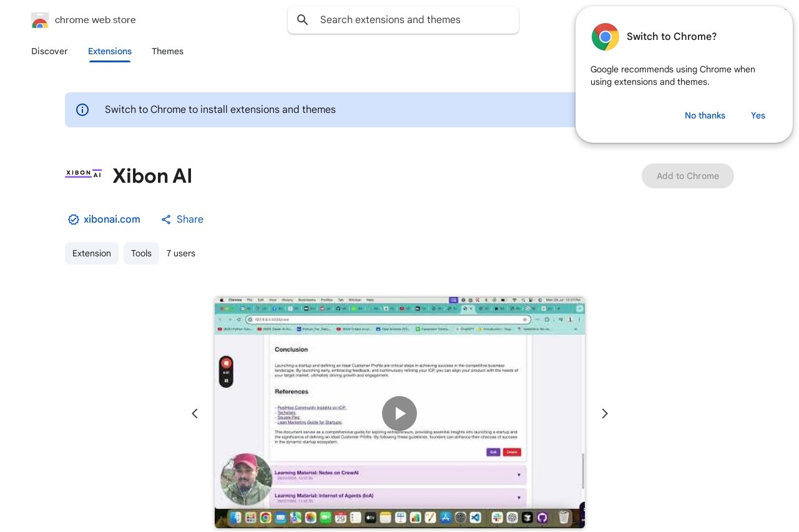This screenshot has width=799, height=532.
Task: Click the 7 users text
Action: pos(181,253)
